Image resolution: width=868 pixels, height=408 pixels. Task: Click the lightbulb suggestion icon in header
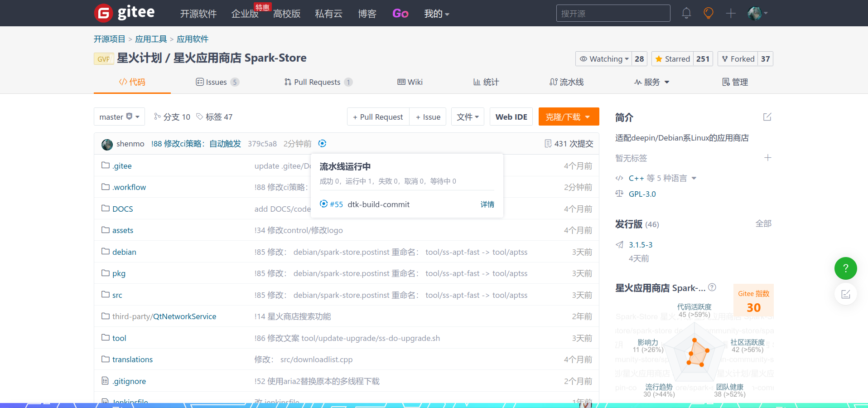tap(708, 13)
